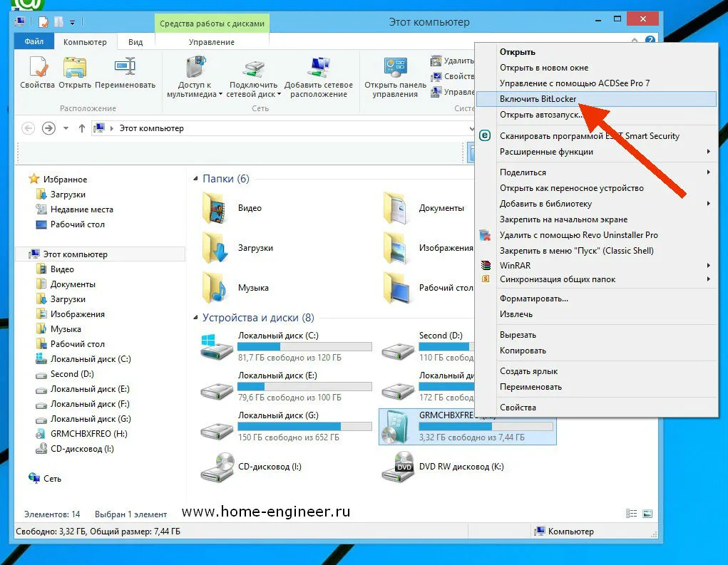Open the Управление ribbon tab
This screenshot has height=565, width=728.
(x=211, y=42)
